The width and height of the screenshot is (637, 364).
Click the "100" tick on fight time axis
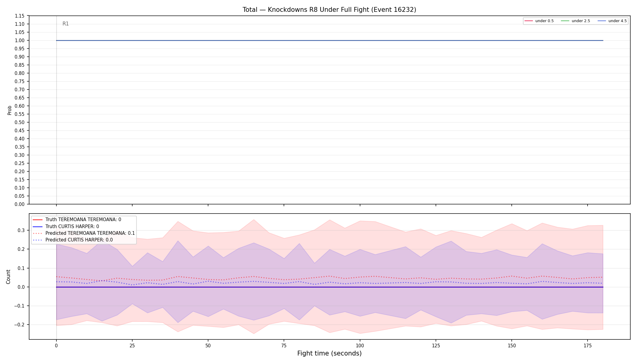point(360,345)
